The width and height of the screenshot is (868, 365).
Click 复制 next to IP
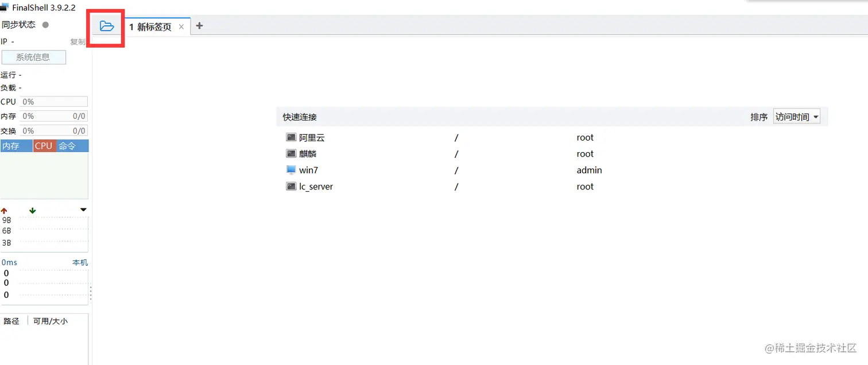tap(77, 42)
